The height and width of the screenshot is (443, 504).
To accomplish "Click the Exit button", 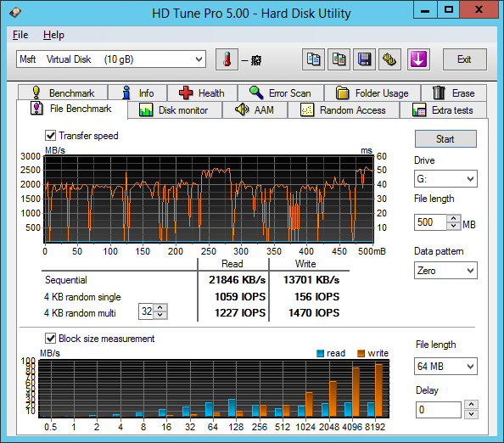I will click(x=464, y=59).
